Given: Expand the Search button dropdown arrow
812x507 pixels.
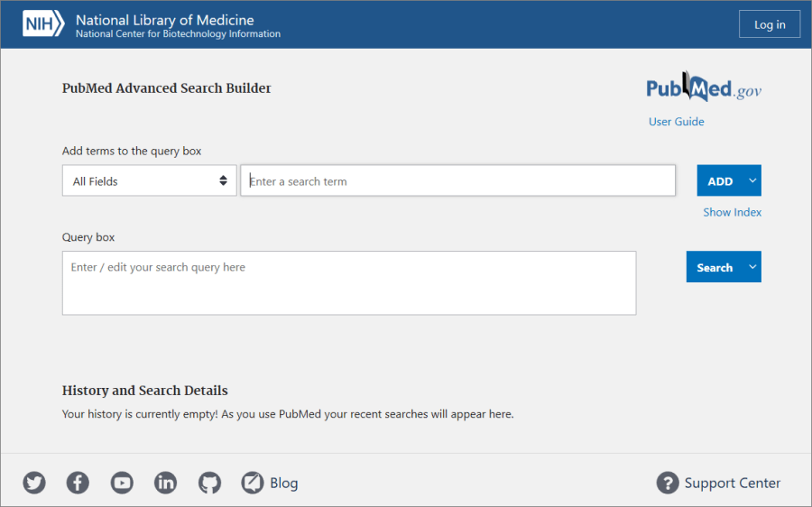Looking at the screenshot, I should click(x=752, y=267).
